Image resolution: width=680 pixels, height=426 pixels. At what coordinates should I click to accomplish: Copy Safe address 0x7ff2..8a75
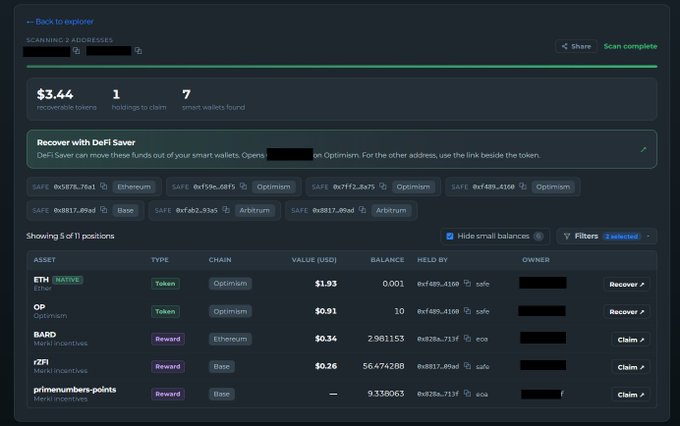(x=383, y=186)
